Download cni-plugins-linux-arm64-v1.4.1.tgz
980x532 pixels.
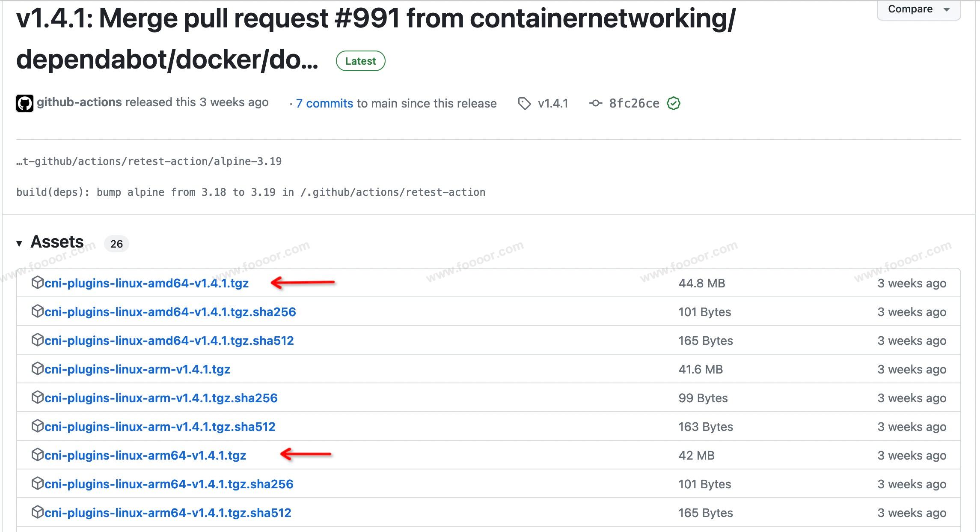(145, 455)
